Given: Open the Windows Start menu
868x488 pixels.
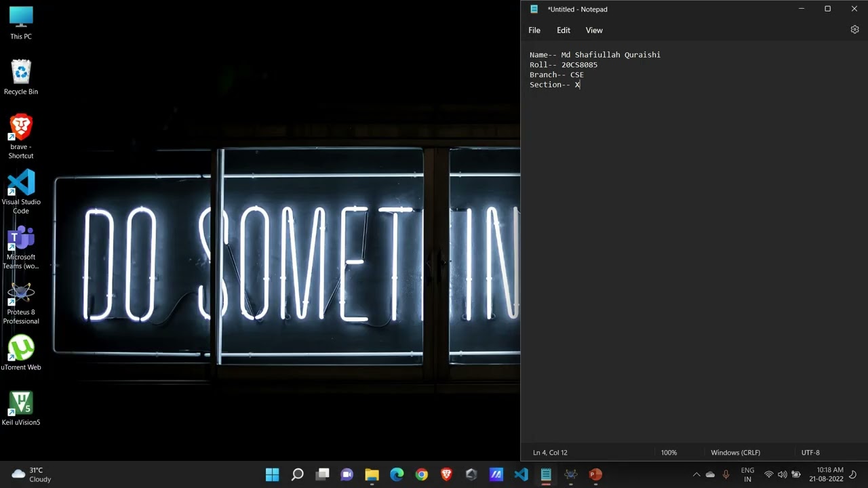Looking at the screenshot, I should pyautogui.click(x=272, y=474).
